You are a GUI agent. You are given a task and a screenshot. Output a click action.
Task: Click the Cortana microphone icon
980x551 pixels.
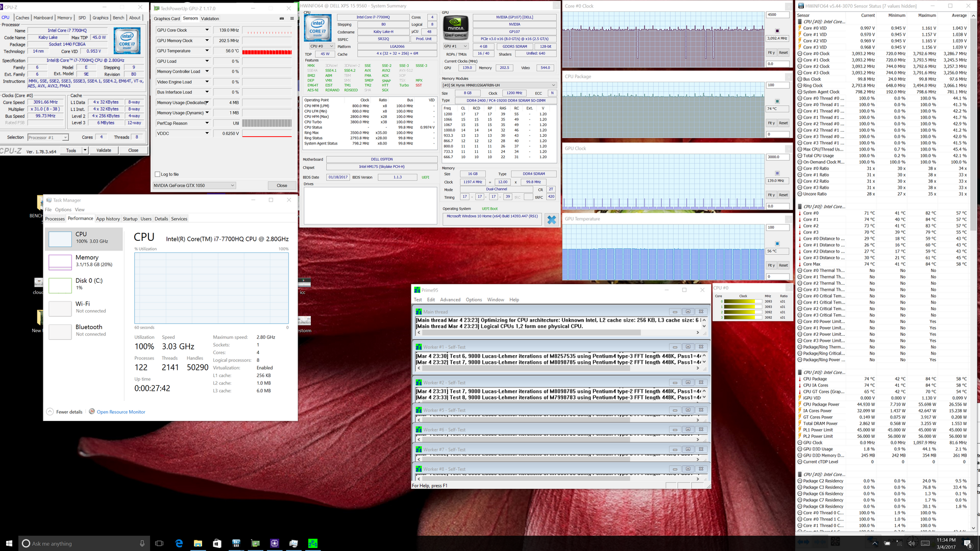[142, 543]
